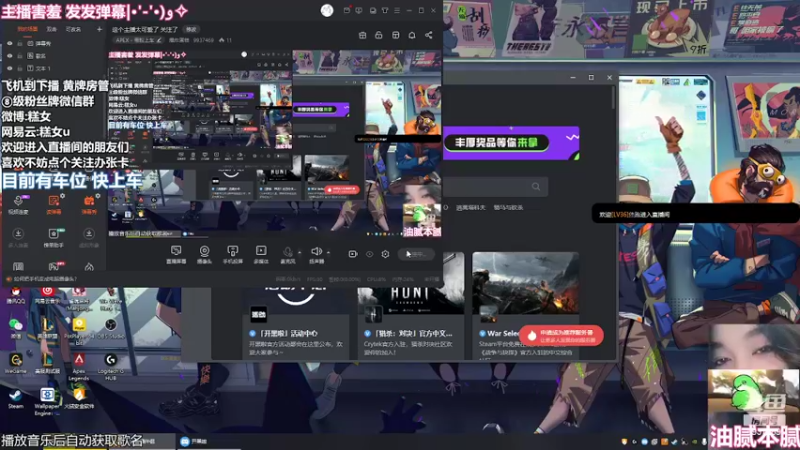Open the 视频连麦 tool

[x=18, y=204]
